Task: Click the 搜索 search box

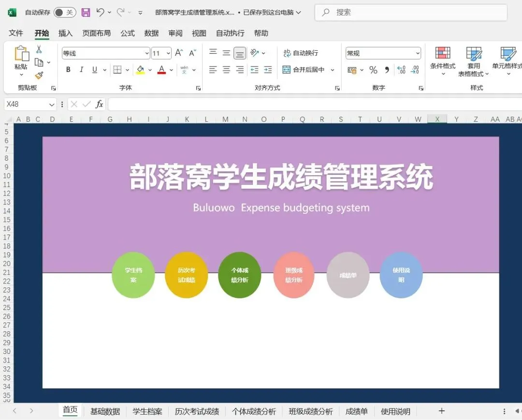Action: pyautogui.click(x=411, y=13)
